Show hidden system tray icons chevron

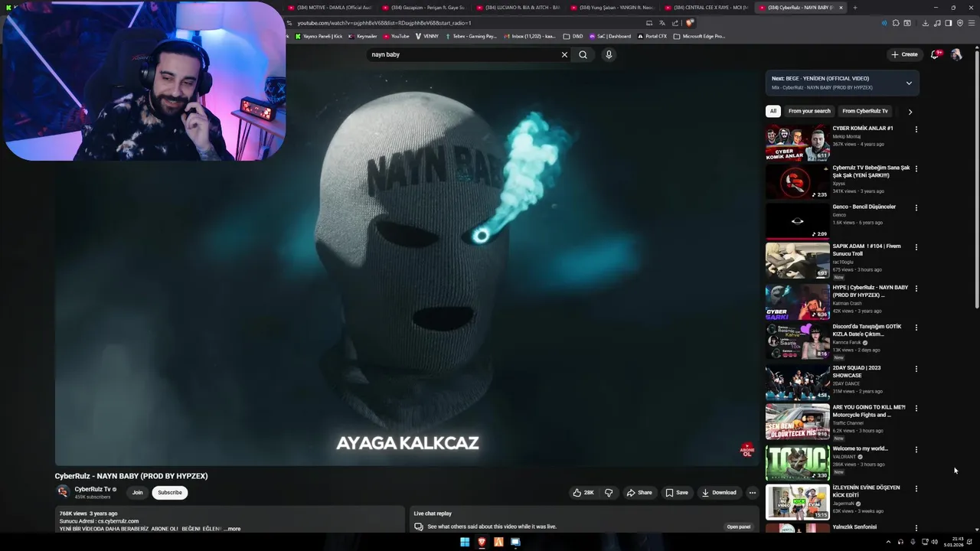point(888,542)
